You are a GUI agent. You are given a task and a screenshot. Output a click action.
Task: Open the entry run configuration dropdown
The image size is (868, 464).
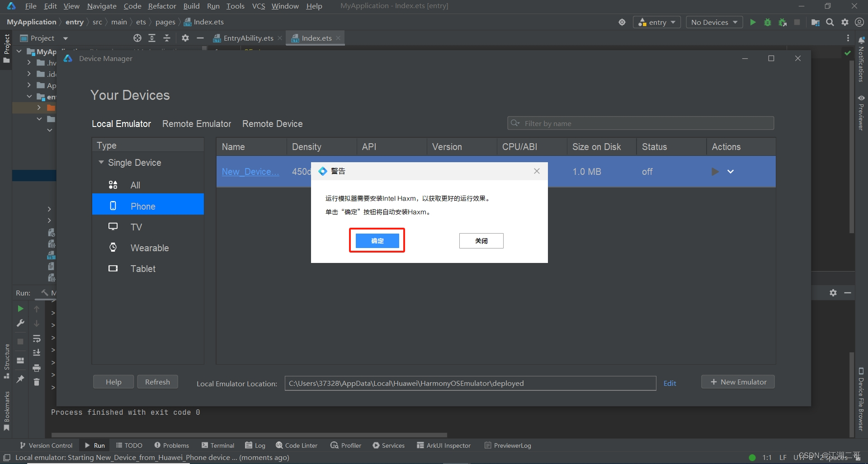click(x=657, y=22)
